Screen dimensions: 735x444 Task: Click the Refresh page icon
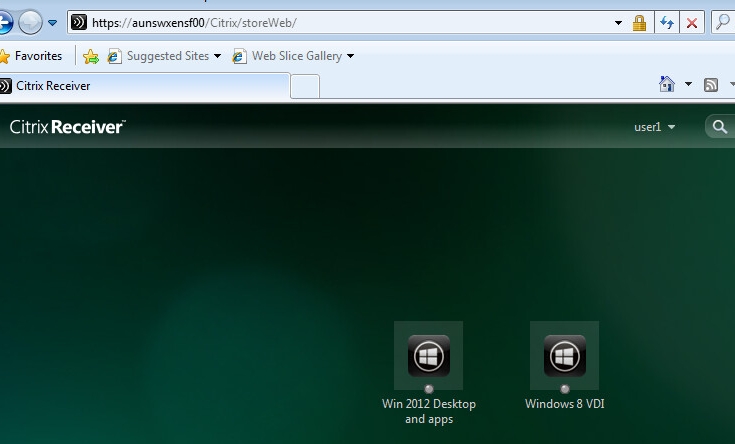pos(667,23)
